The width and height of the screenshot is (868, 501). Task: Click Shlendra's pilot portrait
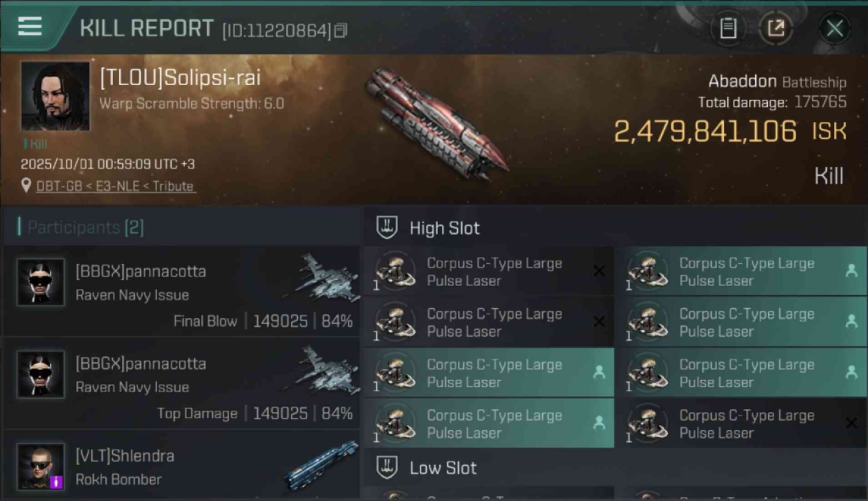click(41, 466)
